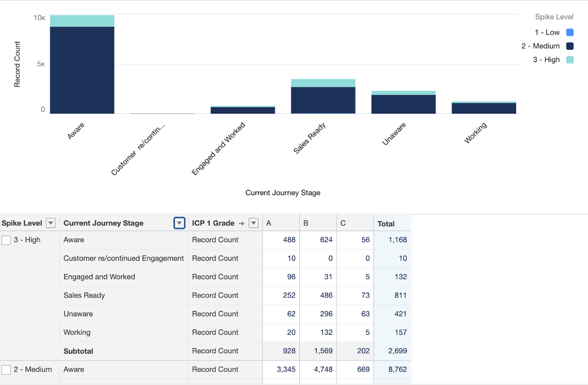Click the Sales Ready grade B value 486
The width and height of the screenshot is (588, 385).
326,295
